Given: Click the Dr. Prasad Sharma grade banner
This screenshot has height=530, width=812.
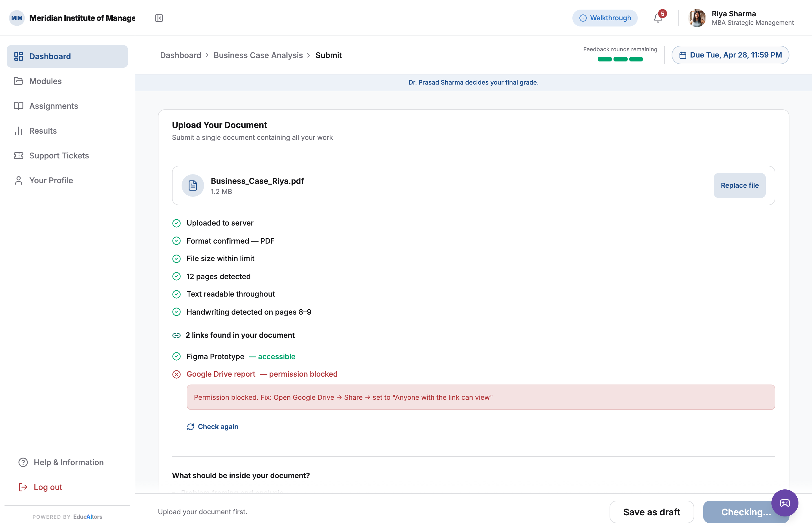Looking at the screenshot, I should 473,83.
